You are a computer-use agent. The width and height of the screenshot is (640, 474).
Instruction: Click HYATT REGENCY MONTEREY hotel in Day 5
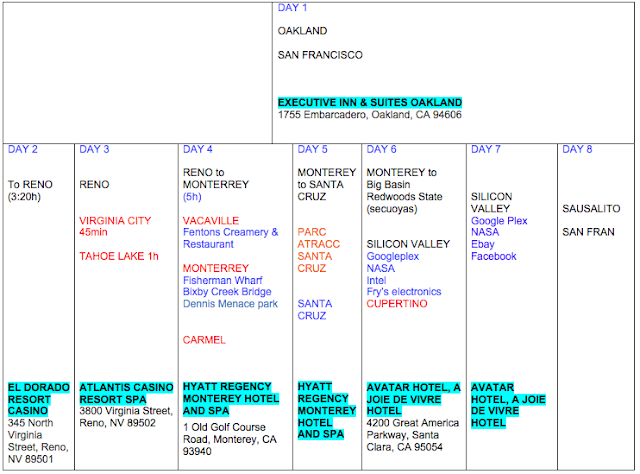327,410
